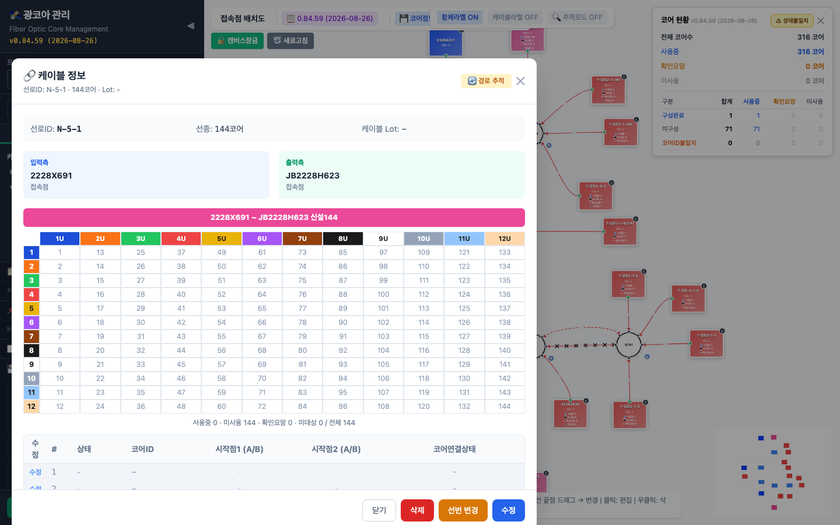Select core cell 60
This screenshot has height=525, width=840.
pyautogui.click(x=221, y=407)
